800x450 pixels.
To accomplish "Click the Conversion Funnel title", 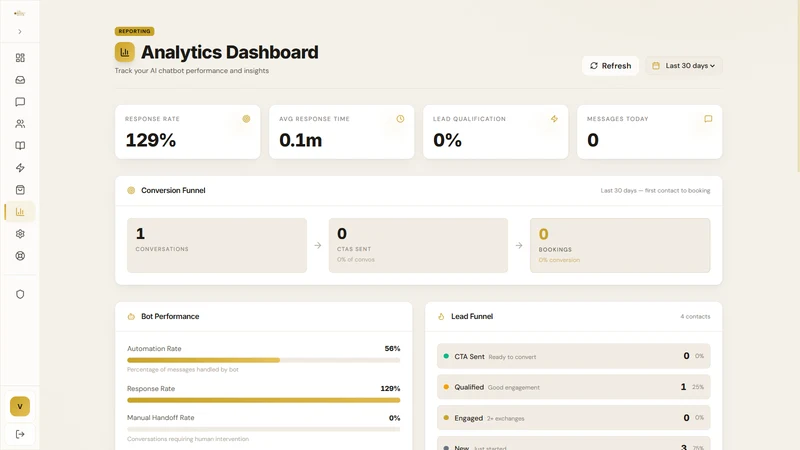I will pos(173,190).
